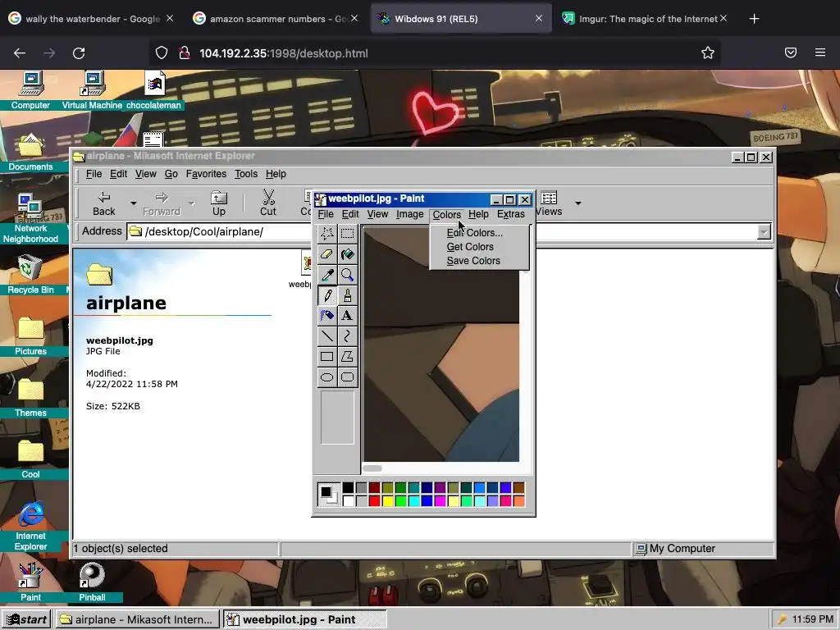
Task: Activate the Pick Color eyedropper tool
Action: click(x=326, y=275)
